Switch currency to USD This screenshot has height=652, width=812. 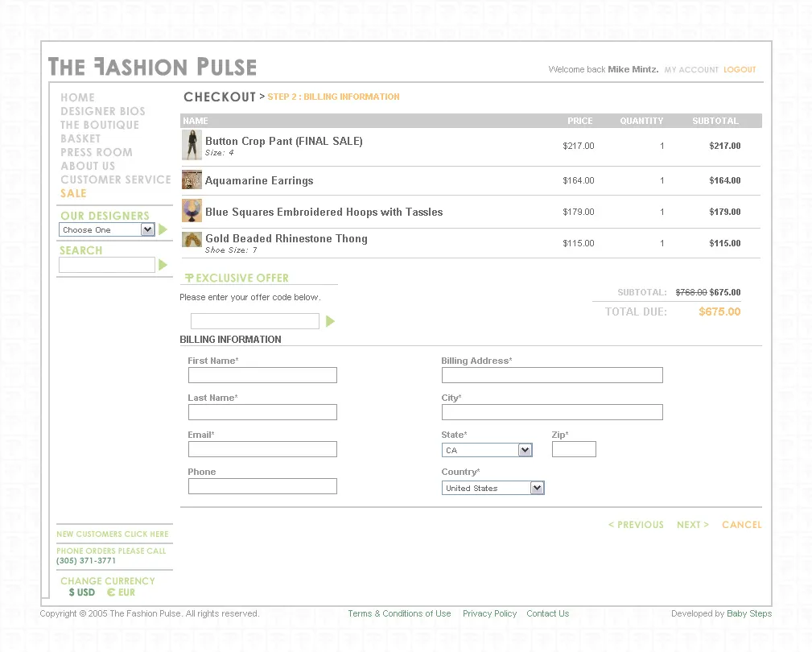pyautogui.click(x=82, y=592)
